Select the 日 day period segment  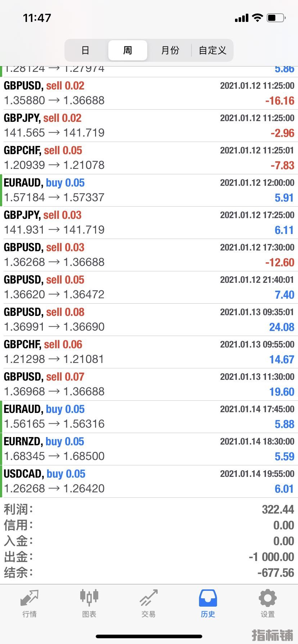pyautogui.click(x=85, y=50)
